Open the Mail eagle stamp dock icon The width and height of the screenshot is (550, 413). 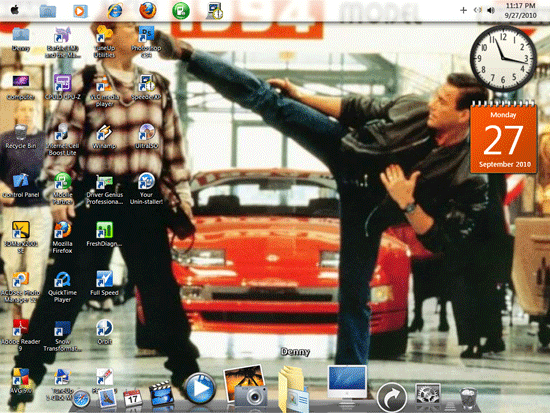(x=107, y=398)
